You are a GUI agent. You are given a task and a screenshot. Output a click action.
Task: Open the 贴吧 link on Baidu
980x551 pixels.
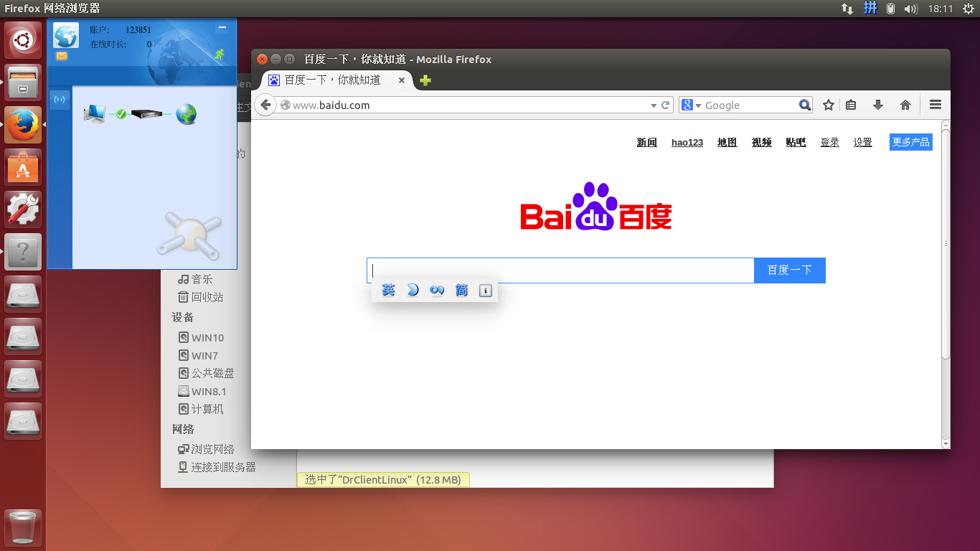point(796,142)
